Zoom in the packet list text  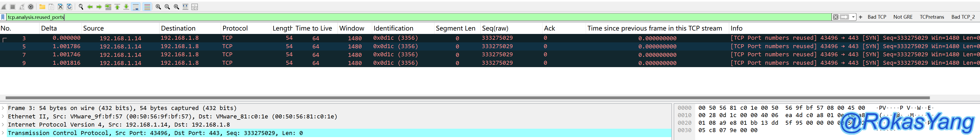pyautogui.click(x=158, y=7)
